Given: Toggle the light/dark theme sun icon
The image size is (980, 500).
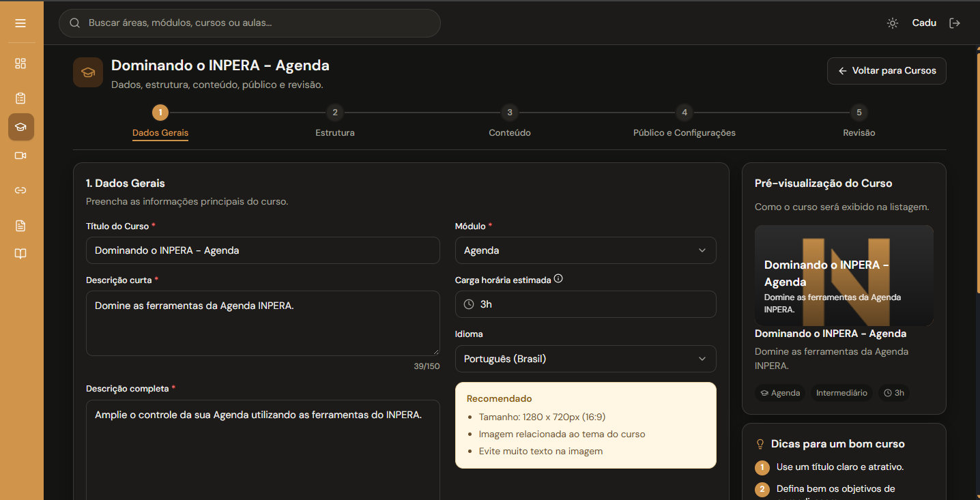Looking at the screenshot, I should (893, 23).
